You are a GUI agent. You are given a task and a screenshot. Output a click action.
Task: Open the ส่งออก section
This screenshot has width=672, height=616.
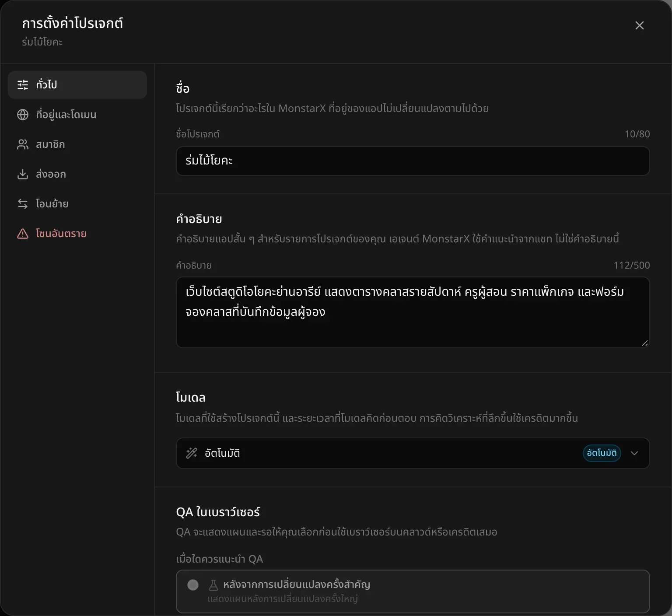77,174
